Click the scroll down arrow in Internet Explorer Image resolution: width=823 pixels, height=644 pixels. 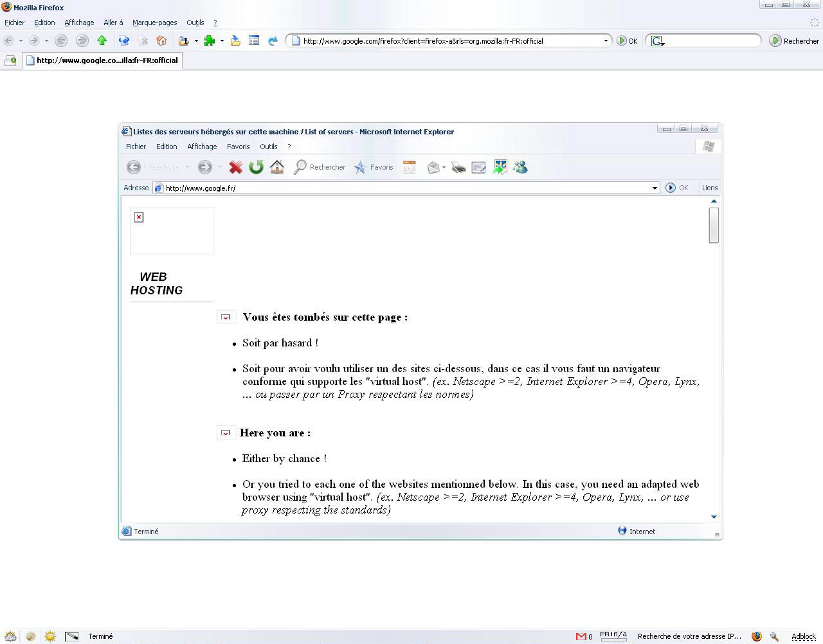pos(714,517)
